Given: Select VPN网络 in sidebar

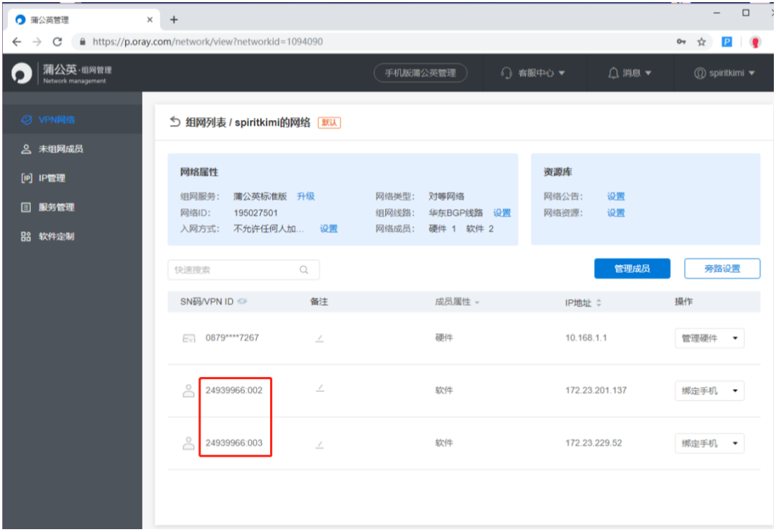Looking at the screenshot, I should pos(73,120).
